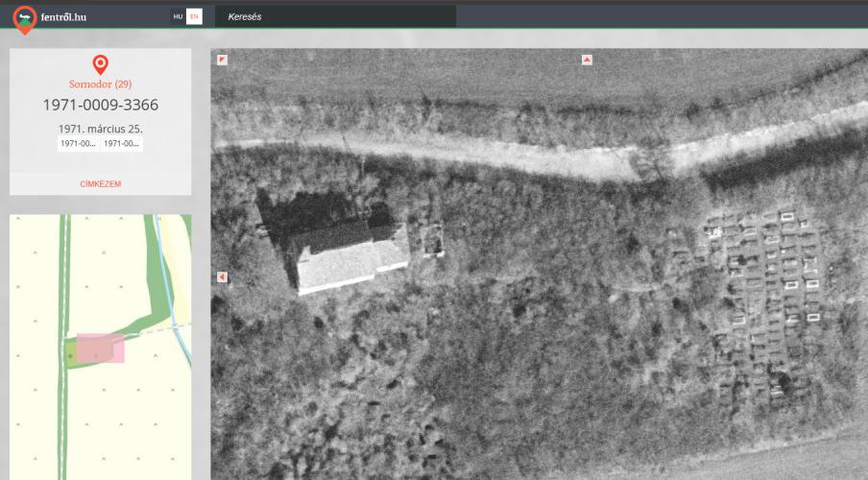Viewport: 868px width, 480px height.
Task: Click the fentről.hu logo pin icon
Action: click(25, 18)
